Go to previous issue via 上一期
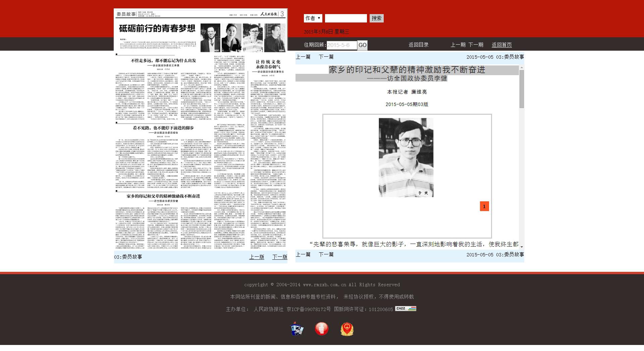The height and width of the screenshot is (351, 644). tap(459, 44)
